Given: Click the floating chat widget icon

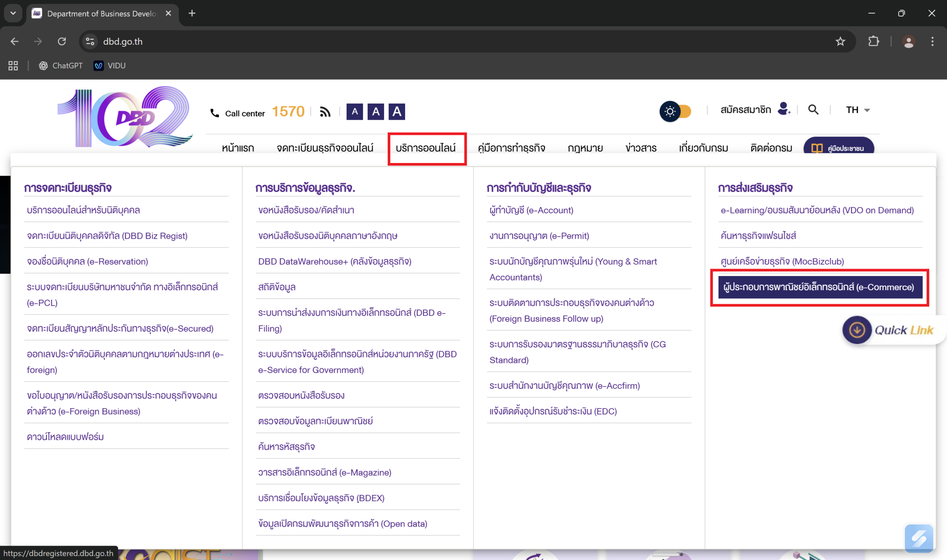Looking at the screenshot, I should point(919,538).
